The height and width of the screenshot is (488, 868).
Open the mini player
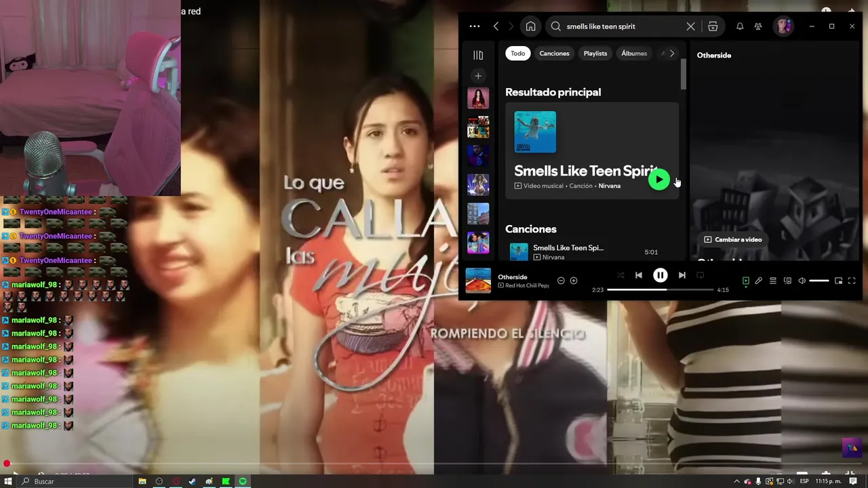point(839,281)
